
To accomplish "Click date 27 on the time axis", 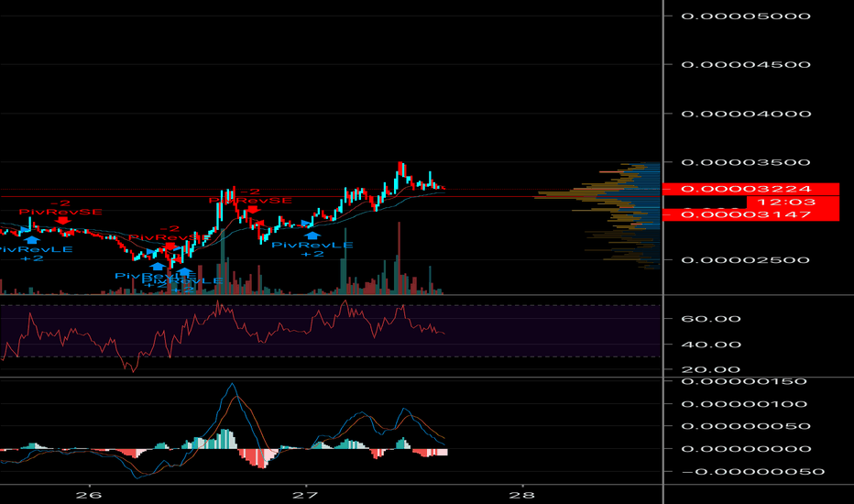I will (305, 495).
